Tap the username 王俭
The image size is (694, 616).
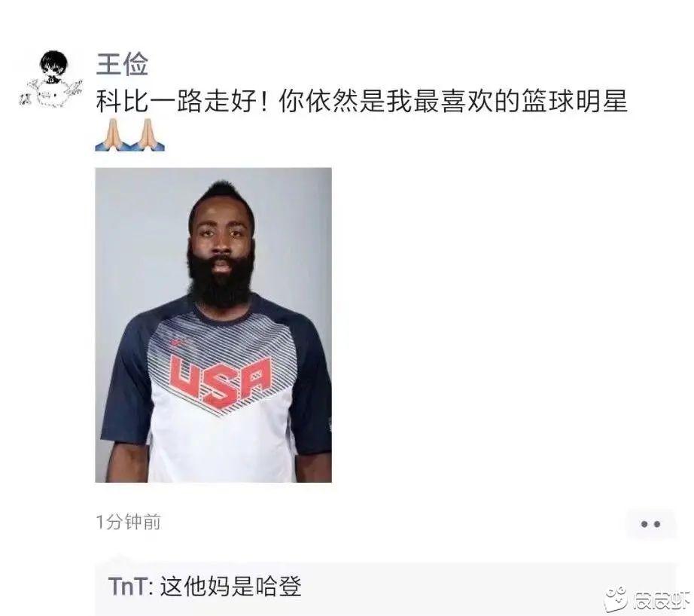pos(122,64)
